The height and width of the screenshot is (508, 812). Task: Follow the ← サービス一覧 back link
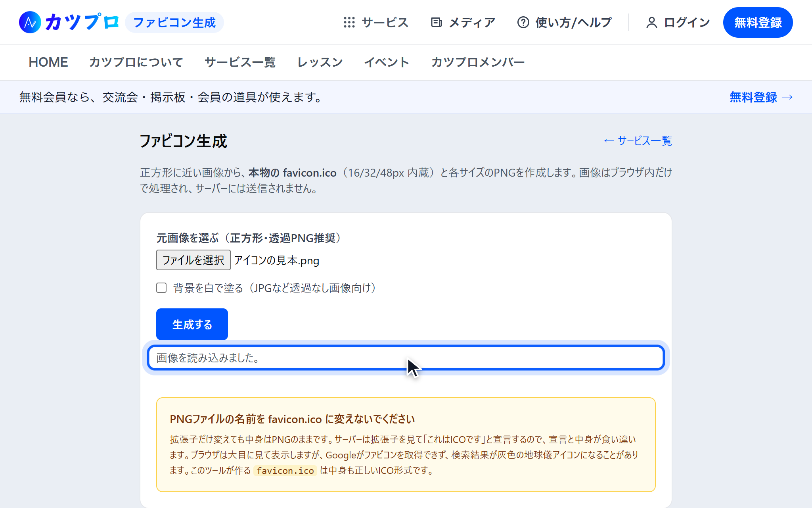[x=638, y=140]
